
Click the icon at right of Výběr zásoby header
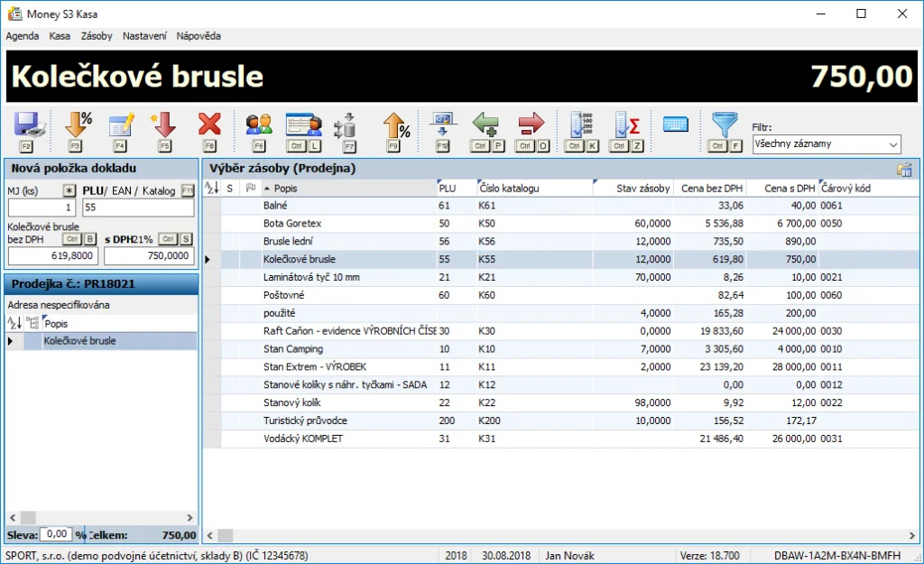coord(903,169)
